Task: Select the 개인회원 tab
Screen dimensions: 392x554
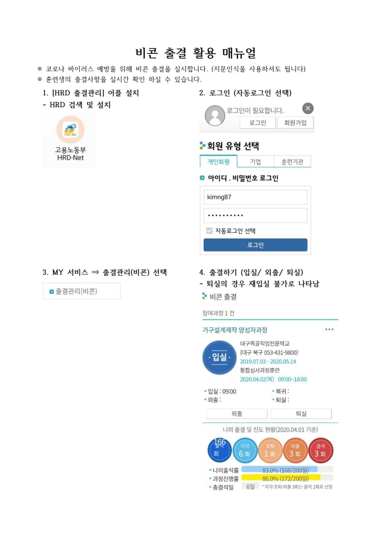Action: (x=218, y=162)
